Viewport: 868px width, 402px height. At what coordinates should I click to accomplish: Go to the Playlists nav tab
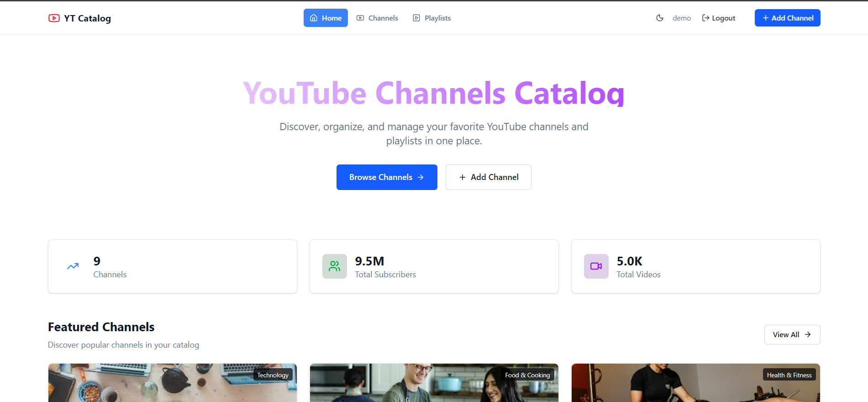[431, 18]
